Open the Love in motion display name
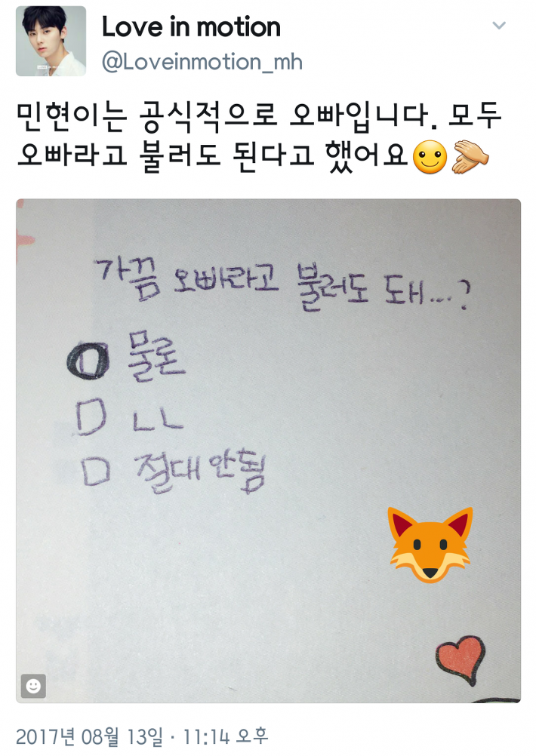The width and height of the screenshot is (536, 756). pyautogui.click(x=191, y=26)
